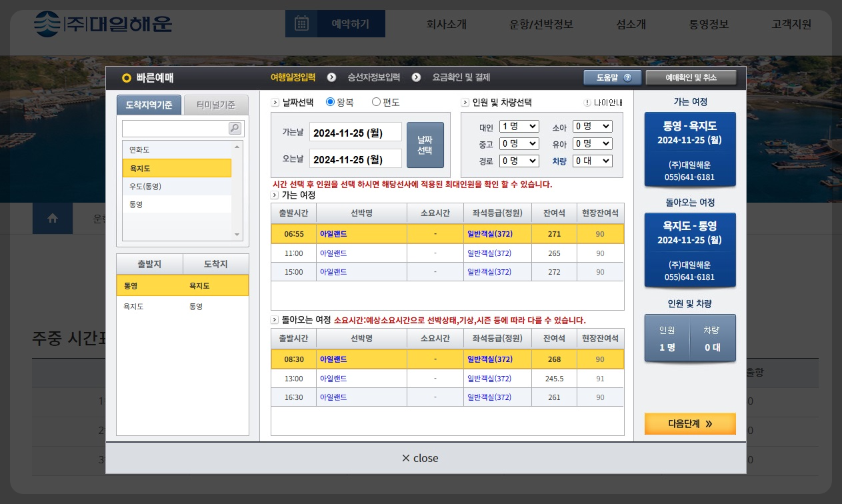Viewport: 842px width, 504px height.
Task: Click the yellow circle icon beside 빠른예매
Action: coord(127,78)
